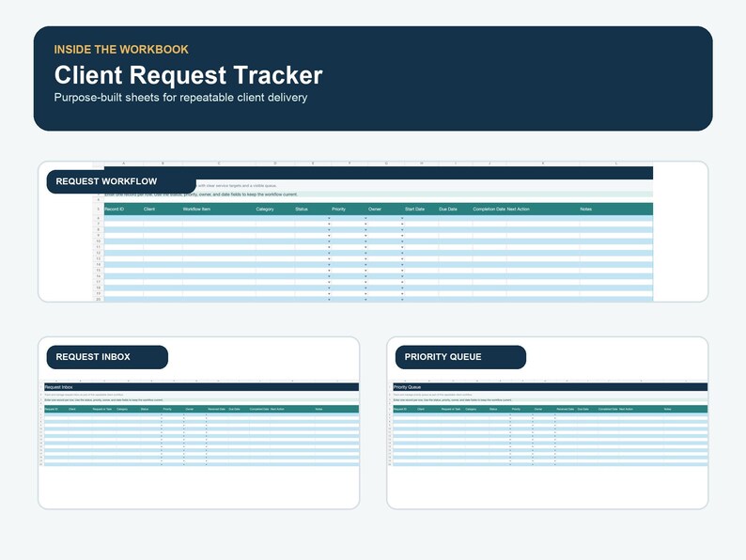Open the Status dropdown in Request Workflow row 6
The width and height of the screenshot is (746, 560).
[329, 218]
